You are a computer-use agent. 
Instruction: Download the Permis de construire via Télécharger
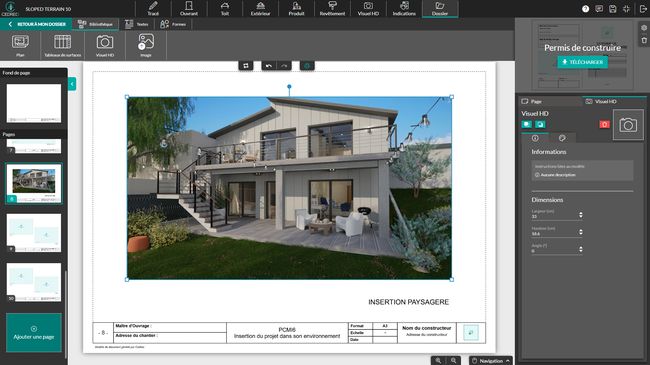point(582,62)
